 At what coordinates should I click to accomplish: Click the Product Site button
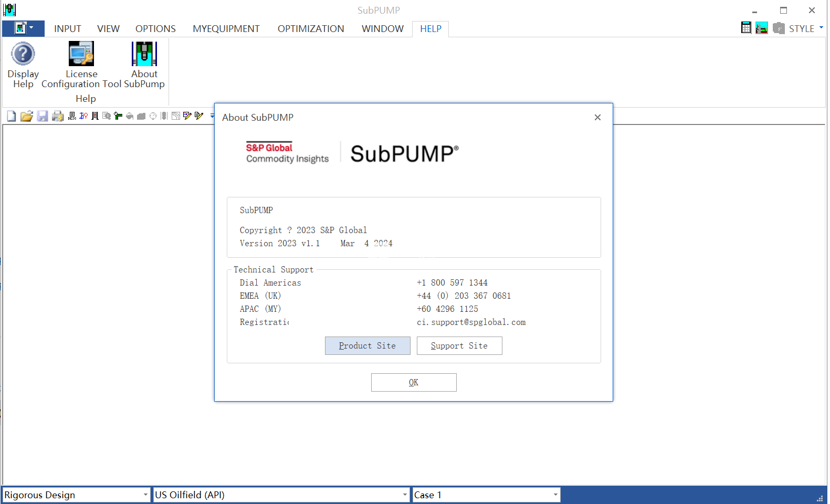(x=367, y=345)
